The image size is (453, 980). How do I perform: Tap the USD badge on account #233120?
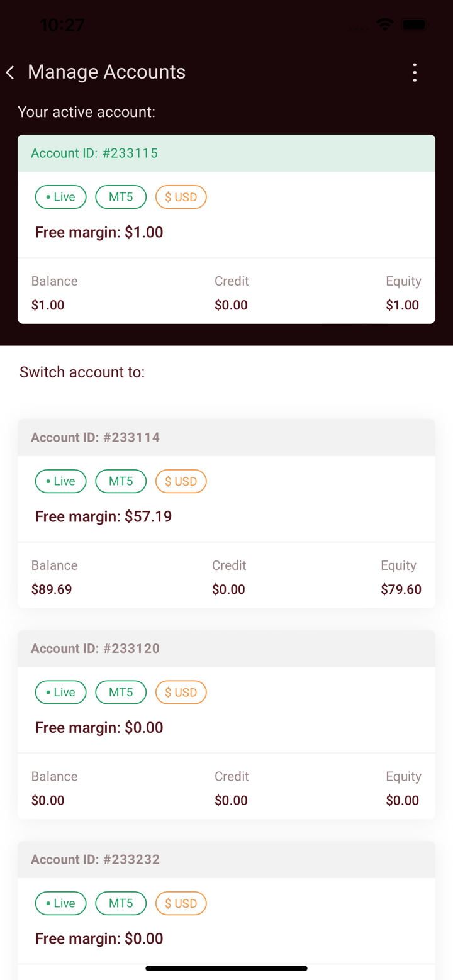181,692
